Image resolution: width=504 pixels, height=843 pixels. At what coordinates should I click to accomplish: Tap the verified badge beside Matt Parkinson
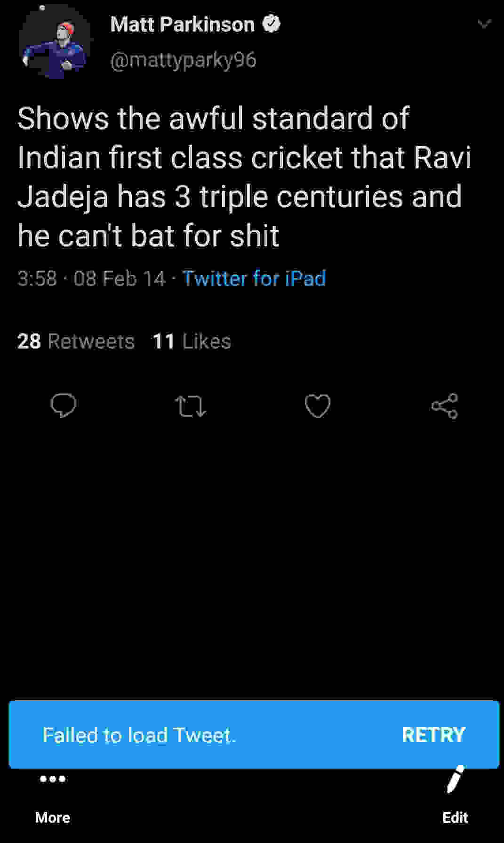coord(271,24)
